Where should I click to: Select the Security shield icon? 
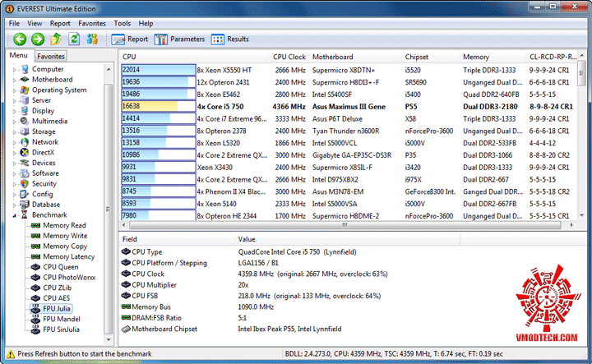25,184
